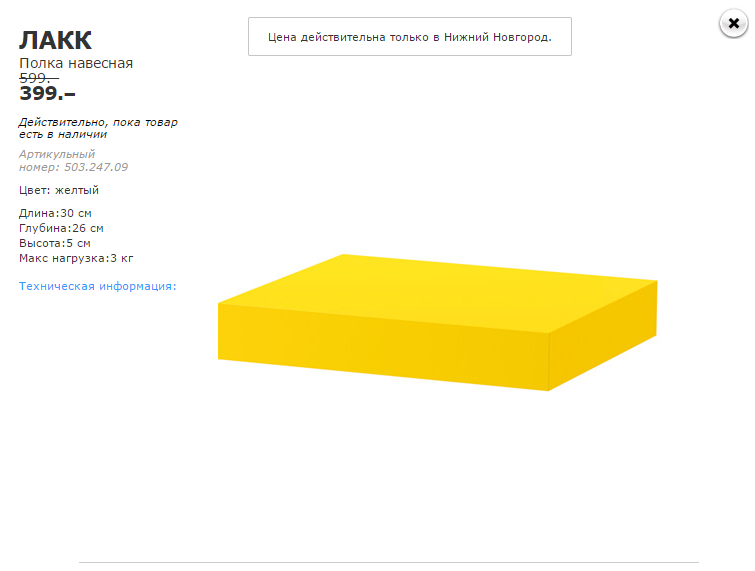This screenshot has height=571, width=755.
Task: Click the Глубина: 26 см specification
Action: click(x=61, y=228)
